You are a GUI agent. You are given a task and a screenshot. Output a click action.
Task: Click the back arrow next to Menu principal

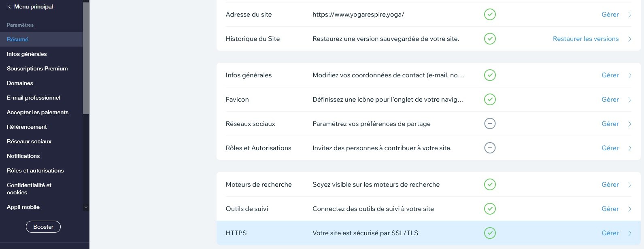9,7
